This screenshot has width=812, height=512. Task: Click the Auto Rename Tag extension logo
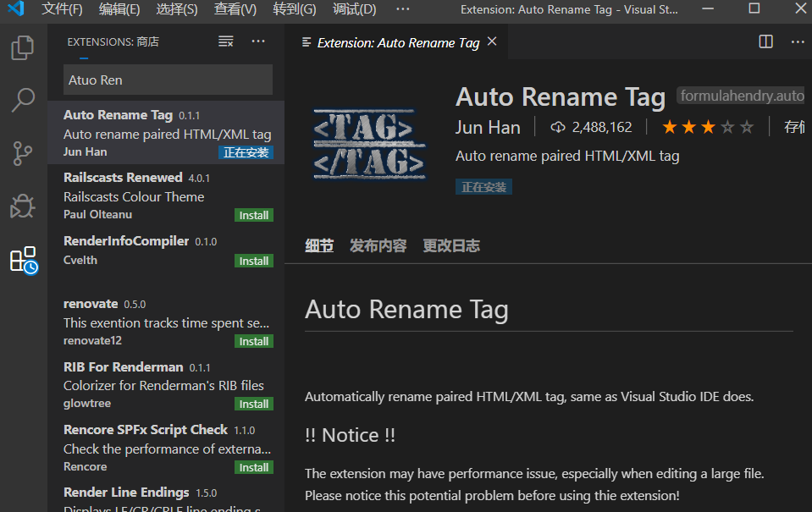pyautogui.click(x=369, y=145)
